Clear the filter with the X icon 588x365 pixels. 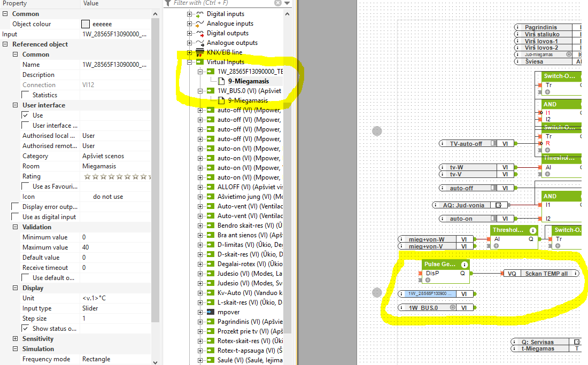[277, 3]
